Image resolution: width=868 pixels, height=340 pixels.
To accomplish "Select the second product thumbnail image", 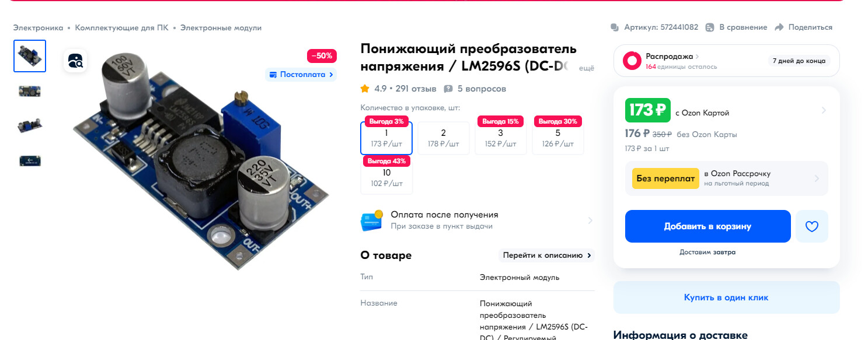I will click(30, 91).
